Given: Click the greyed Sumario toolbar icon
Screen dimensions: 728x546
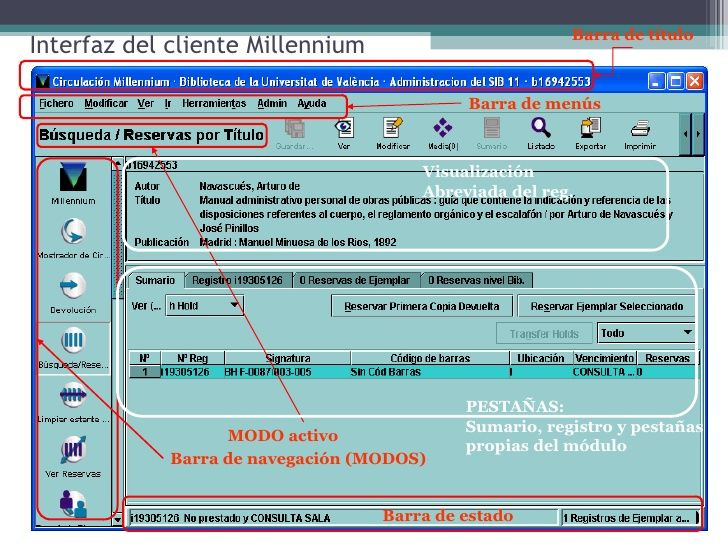Looking at the screenshot, I should click(x=492, y=128).
